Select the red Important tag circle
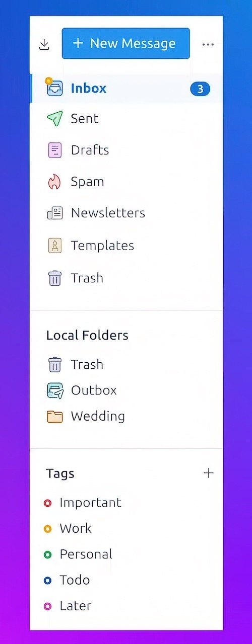The width and height of the screenshot is (252, 644). coord(48,503)
